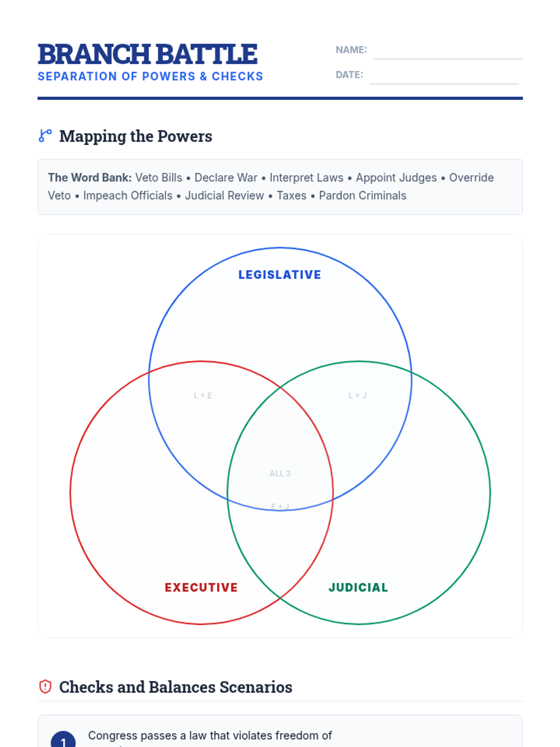Click the BRANCH BATTLE title

[x=147, y=54]
